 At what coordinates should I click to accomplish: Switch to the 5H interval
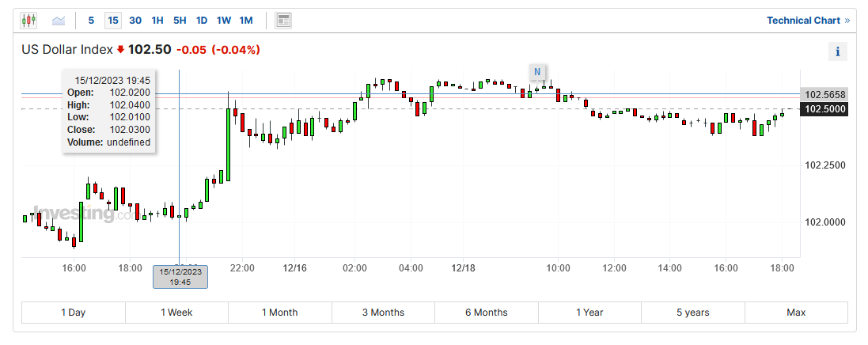click(x=180, y=21)
